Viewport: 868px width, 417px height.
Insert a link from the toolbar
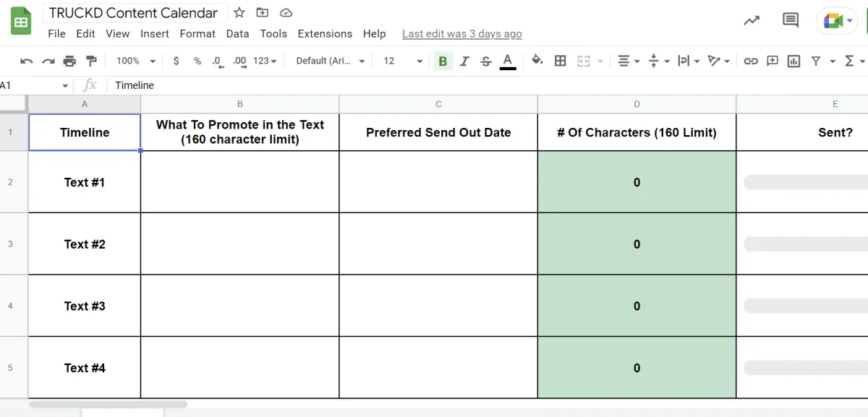(x=751, y=61)
